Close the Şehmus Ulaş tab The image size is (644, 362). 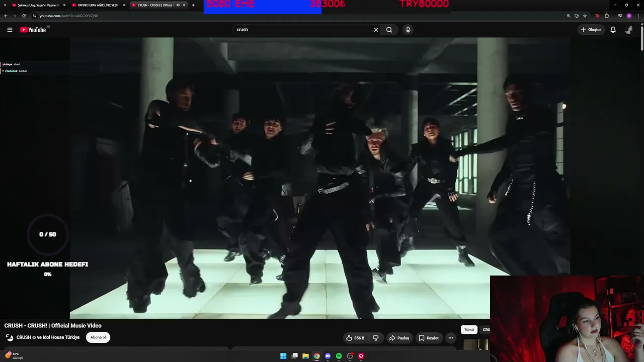[64, 5]
